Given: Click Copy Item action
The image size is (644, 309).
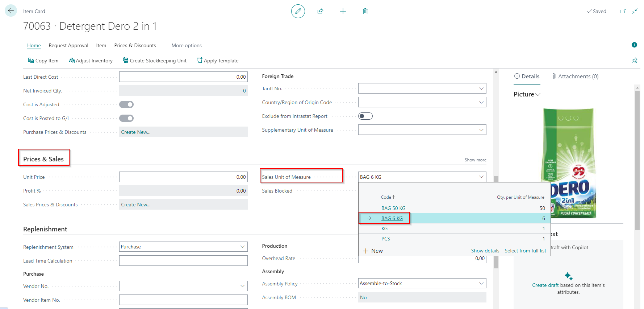Looking at the screenshot, I should point(43,61).
